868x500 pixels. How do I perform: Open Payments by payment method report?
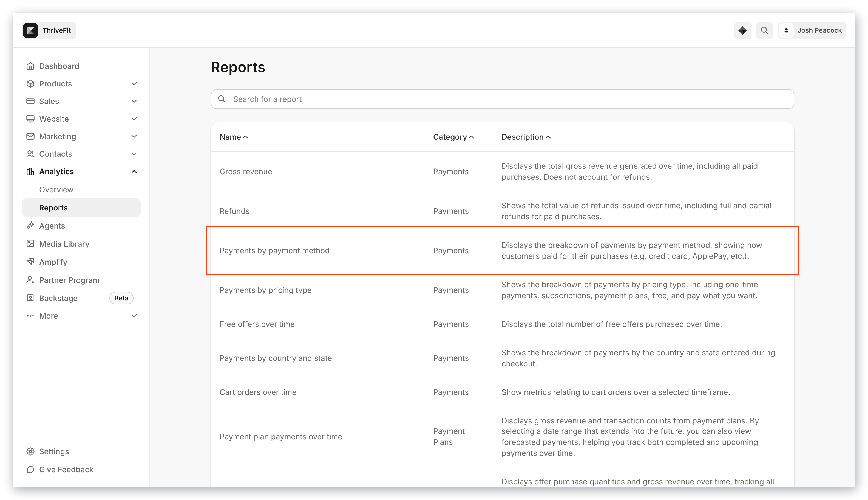click(274, 250)
